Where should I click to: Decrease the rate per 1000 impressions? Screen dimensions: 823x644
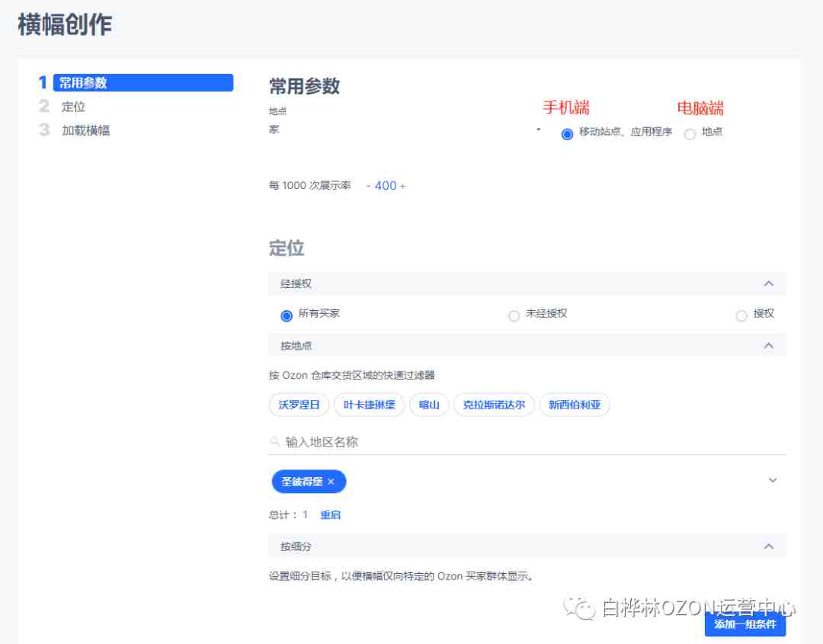tap(369, 186)
